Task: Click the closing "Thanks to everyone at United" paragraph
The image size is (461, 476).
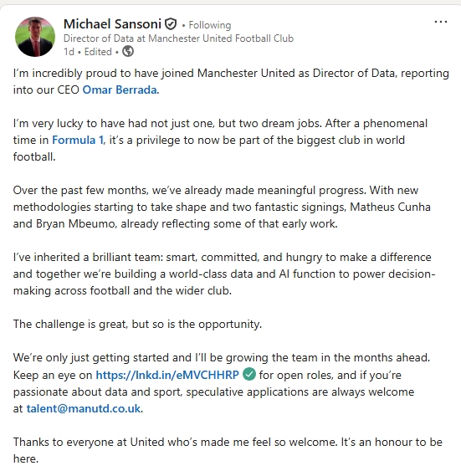Action: [x=228, y=450]
